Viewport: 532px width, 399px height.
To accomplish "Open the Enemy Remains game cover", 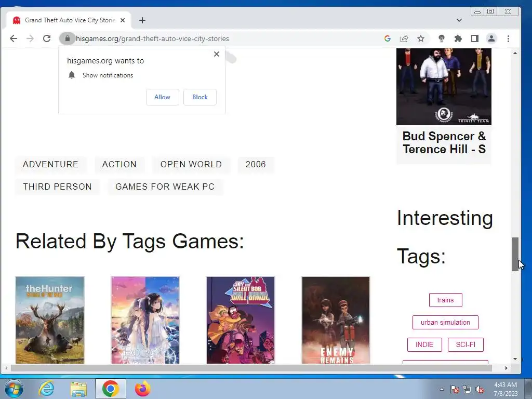I will tap(336, 320).
